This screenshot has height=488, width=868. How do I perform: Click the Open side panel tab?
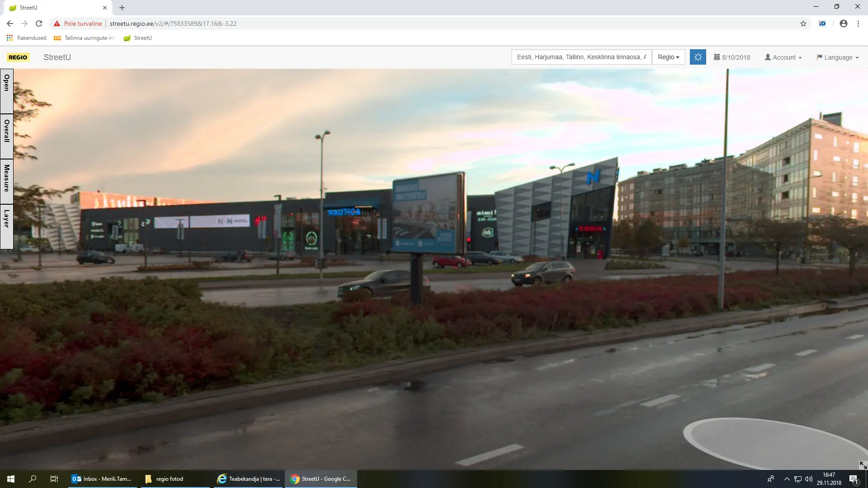coord(6,90)
